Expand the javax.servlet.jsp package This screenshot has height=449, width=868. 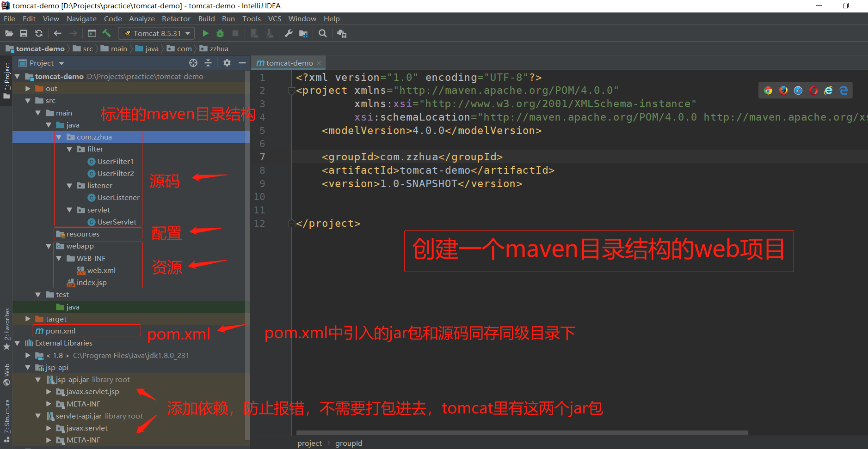point(49,392)
